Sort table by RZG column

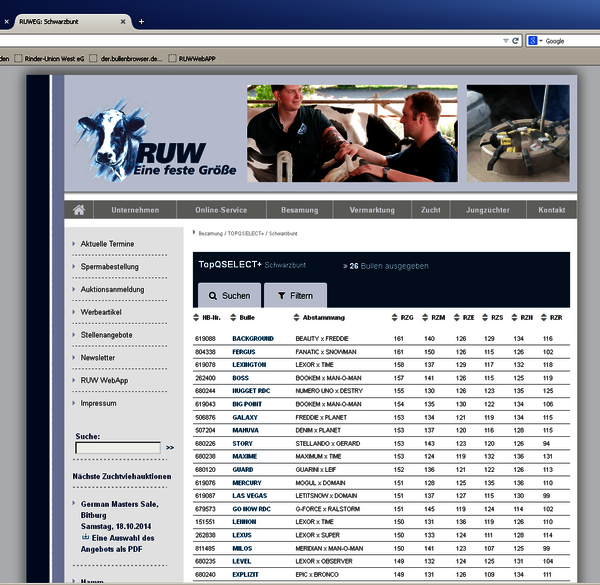(x=403, y=318)
